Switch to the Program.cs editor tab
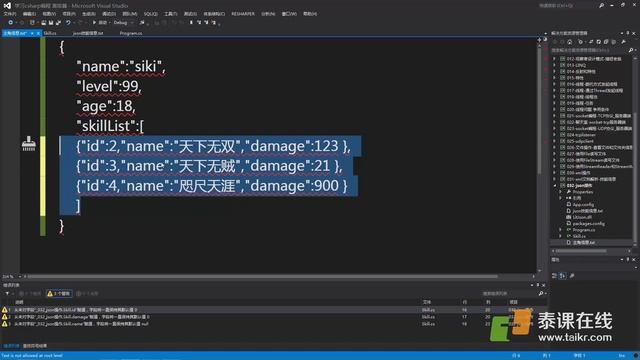 click(131, 33)
